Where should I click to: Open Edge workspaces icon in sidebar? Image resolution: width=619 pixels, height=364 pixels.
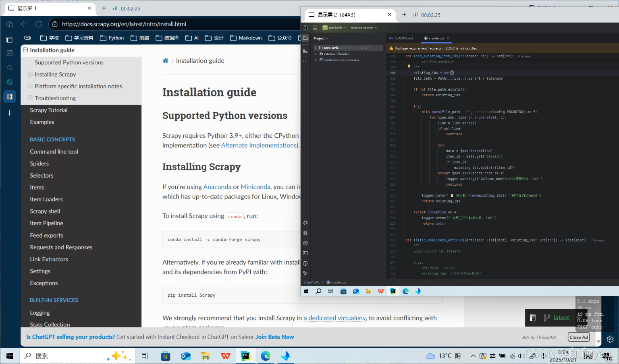(10, 24)
